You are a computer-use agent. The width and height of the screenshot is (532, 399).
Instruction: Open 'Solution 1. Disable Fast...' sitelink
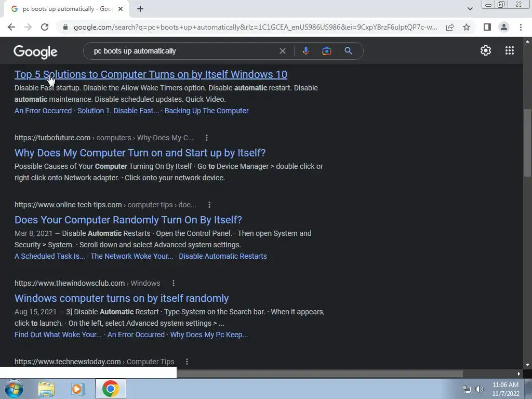118,111
